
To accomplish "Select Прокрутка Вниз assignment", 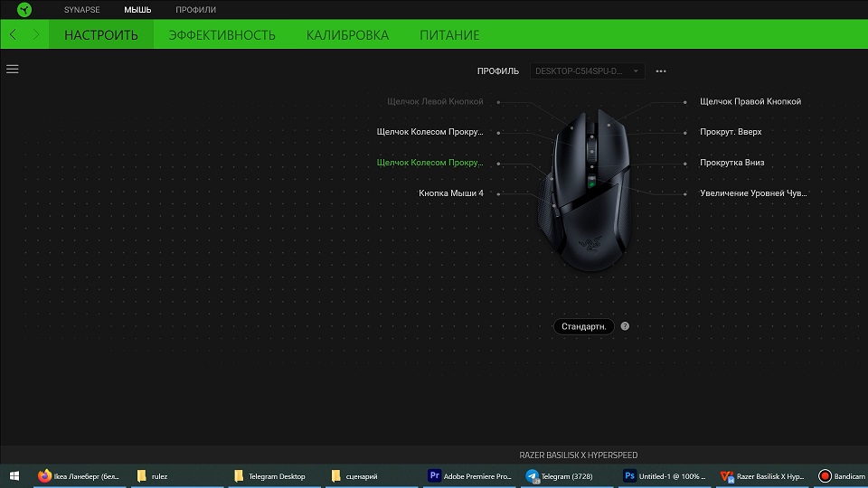I will (731, 162).
